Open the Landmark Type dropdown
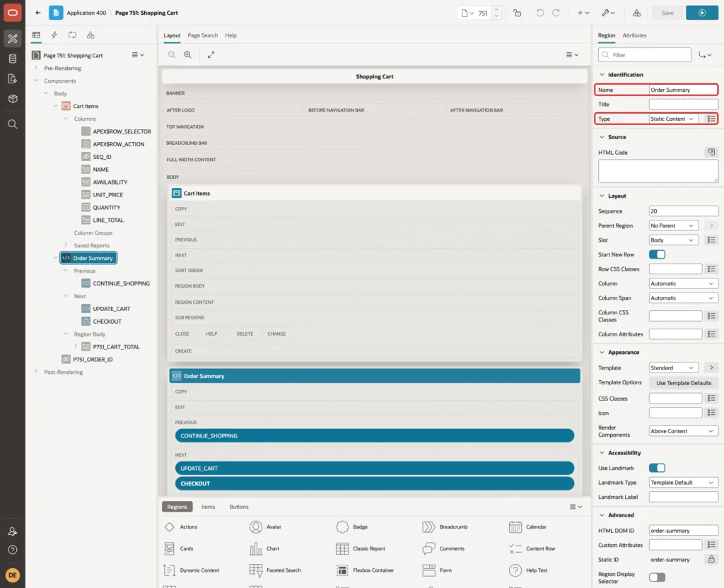This screenshot has width=724, height=588. click(684, 482)
